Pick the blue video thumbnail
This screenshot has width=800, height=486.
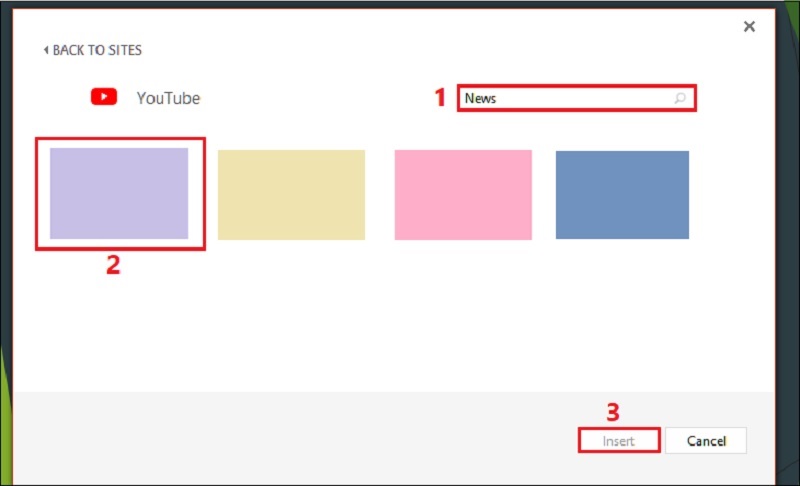622,195
